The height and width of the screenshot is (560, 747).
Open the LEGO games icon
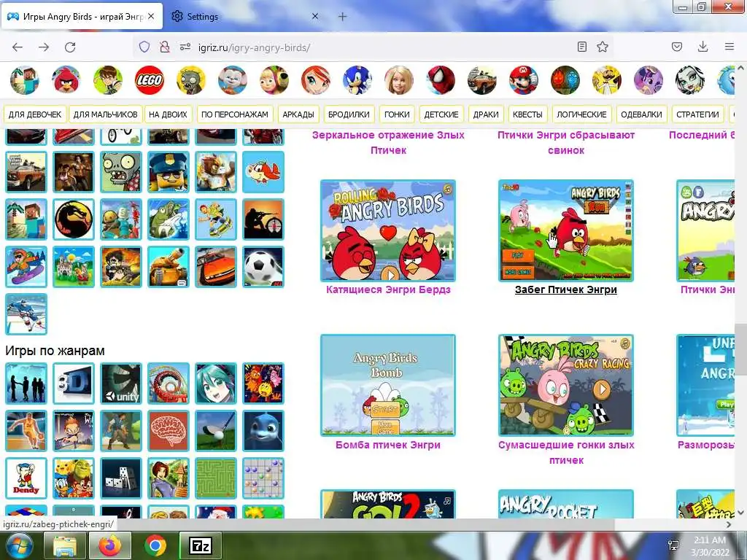click(149, 80)
